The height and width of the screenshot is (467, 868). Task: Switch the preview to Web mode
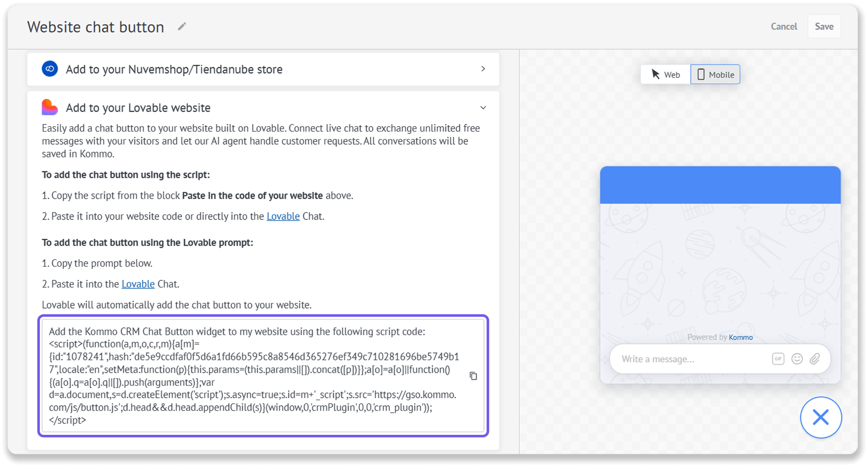[666, 75]
